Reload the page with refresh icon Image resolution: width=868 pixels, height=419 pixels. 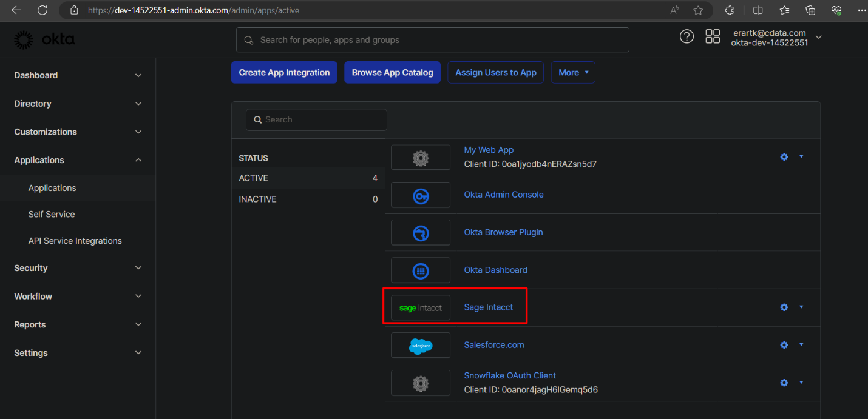click(x=42, y=10)
